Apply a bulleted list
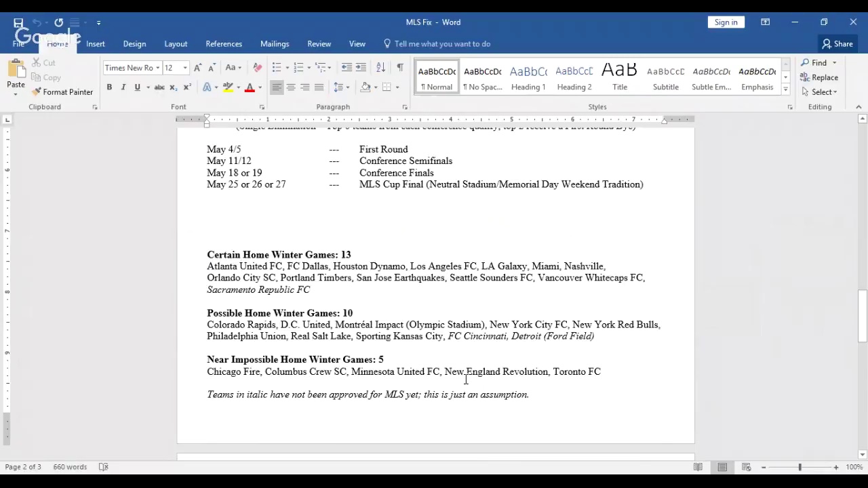The image size is (868, 488). pos(276,68)
